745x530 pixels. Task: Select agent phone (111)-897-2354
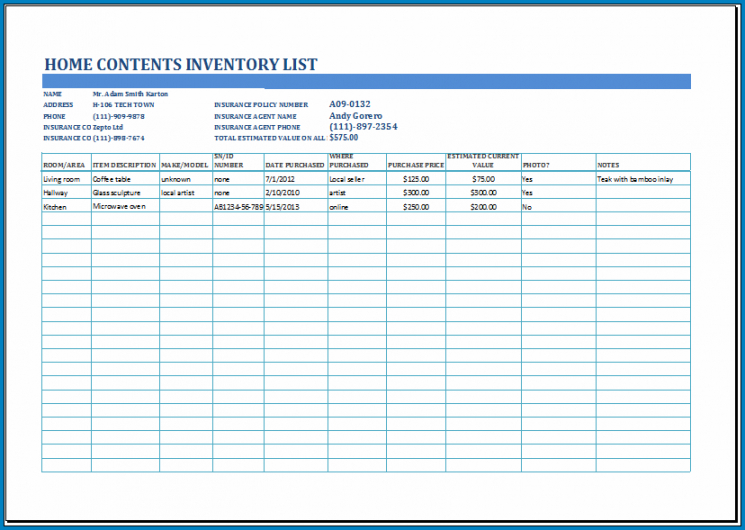click(363, 126)
